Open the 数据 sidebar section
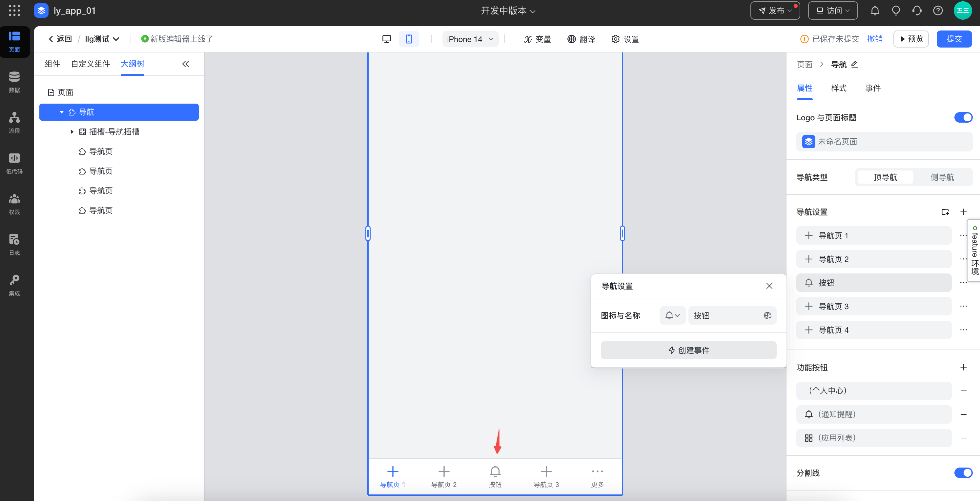 pos(14,82)
